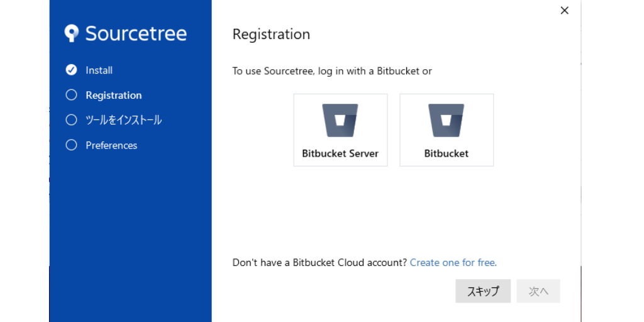Click the Install completed checkmark icon

(x=72, y=70)
